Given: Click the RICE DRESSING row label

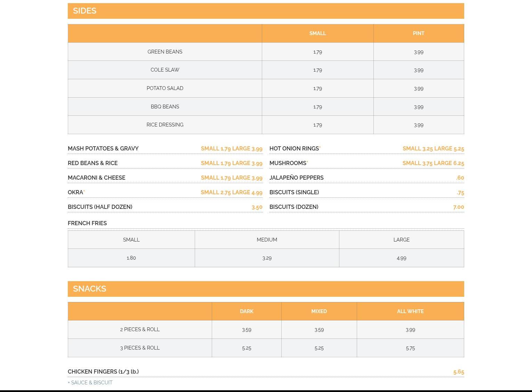Looking at the screenshot, I should coord(165,125).
